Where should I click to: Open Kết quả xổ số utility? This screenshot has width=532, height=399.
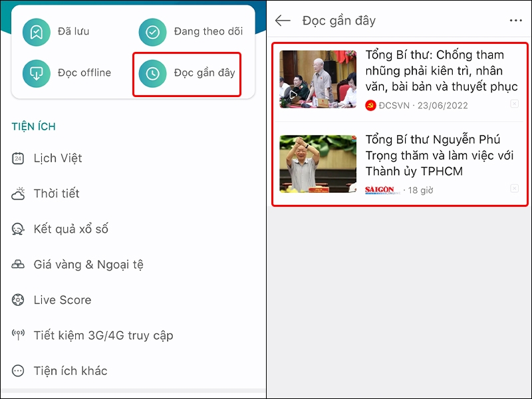[x=71, y=229]
